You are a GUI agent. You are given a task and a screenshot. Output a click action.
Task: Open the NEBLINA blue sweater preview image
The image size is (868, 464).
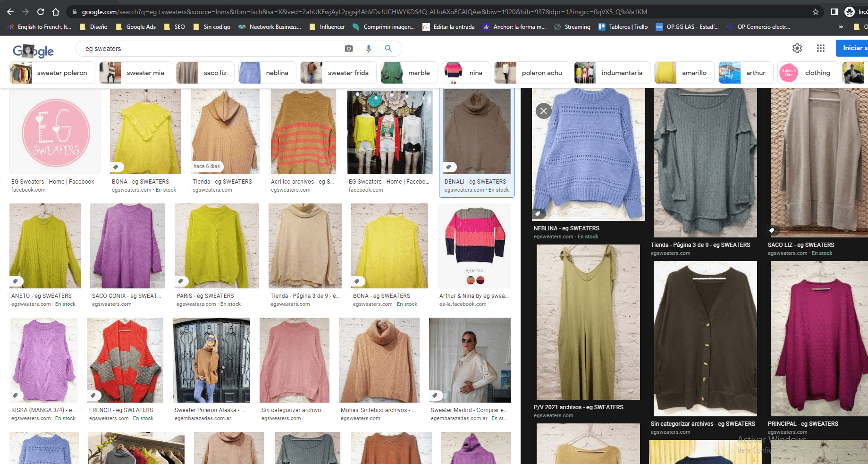[x=589, y=154]
